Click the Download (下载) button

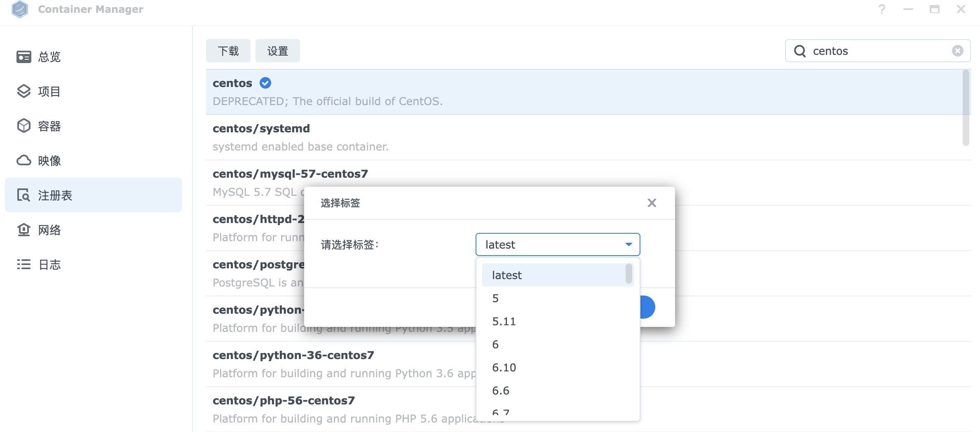[x=228, y=51]
